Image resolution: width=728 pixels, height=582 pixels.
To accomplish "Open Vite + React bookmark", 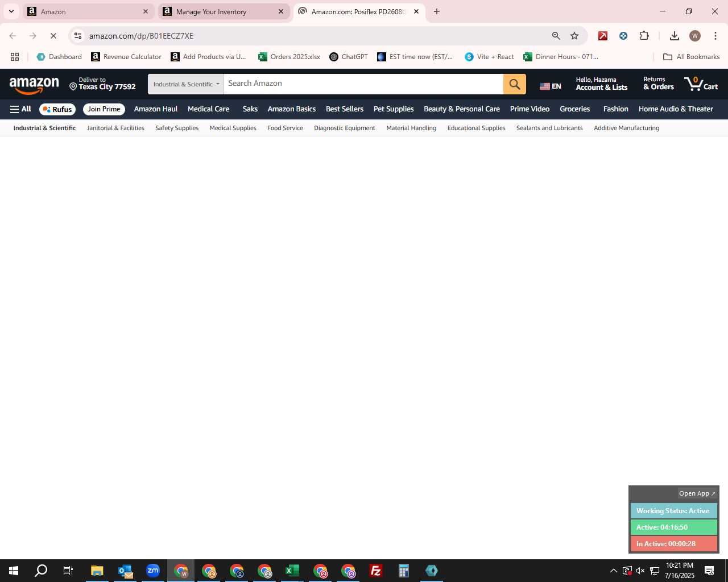I will coord(489,57).
